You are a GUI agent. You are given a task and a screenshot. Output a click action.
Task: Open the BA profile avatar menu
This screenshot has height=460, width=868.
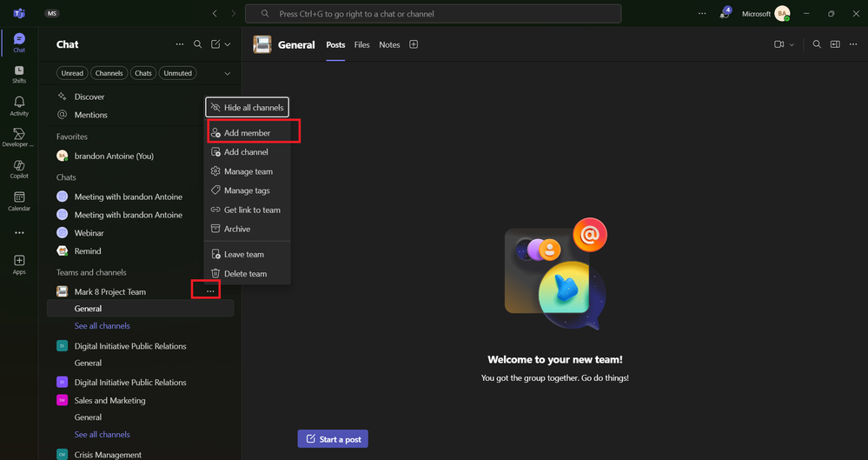(782, 13)
